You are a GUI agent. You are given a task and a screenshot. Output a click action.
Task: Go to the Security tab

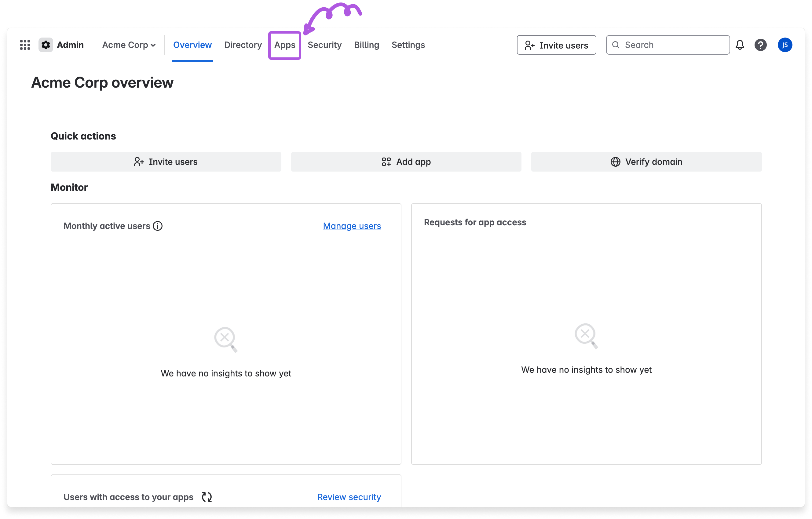click(x=324, y=45)
